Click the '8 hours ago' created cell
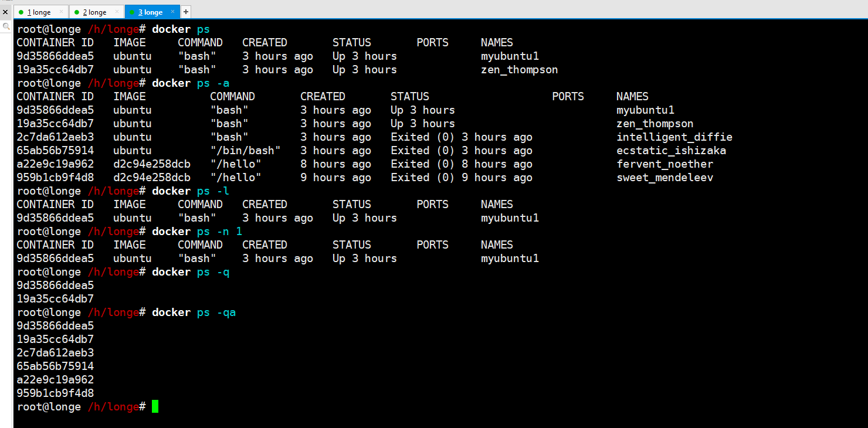Image resolution: width=868 pixels, height=428 pixels. [x=336, y=164]
